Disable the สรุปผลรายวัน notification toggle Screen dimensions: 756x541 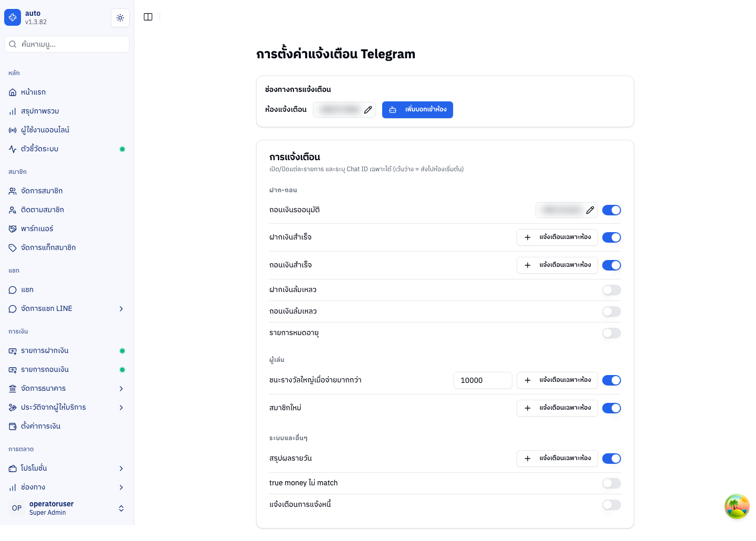click(612, 459)
